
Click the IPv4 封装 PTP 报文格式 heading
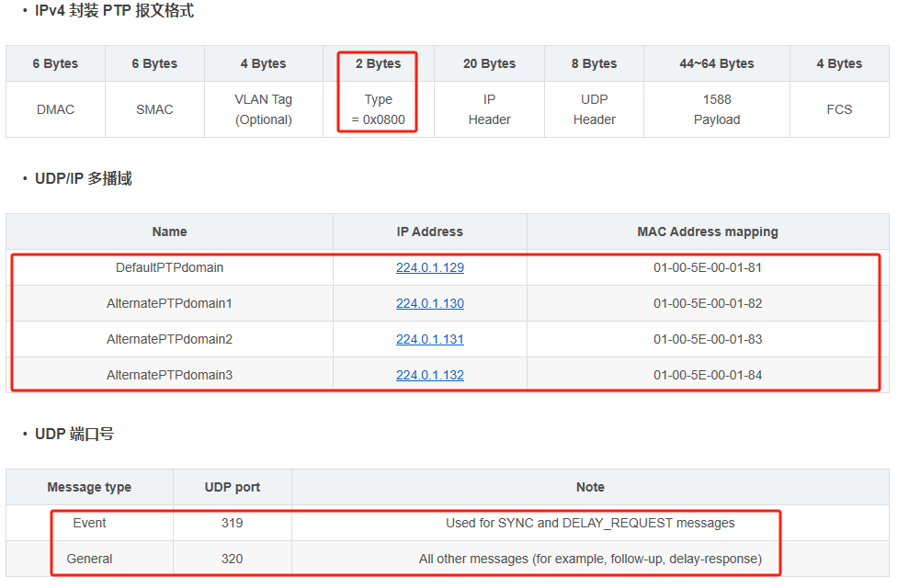114,11
